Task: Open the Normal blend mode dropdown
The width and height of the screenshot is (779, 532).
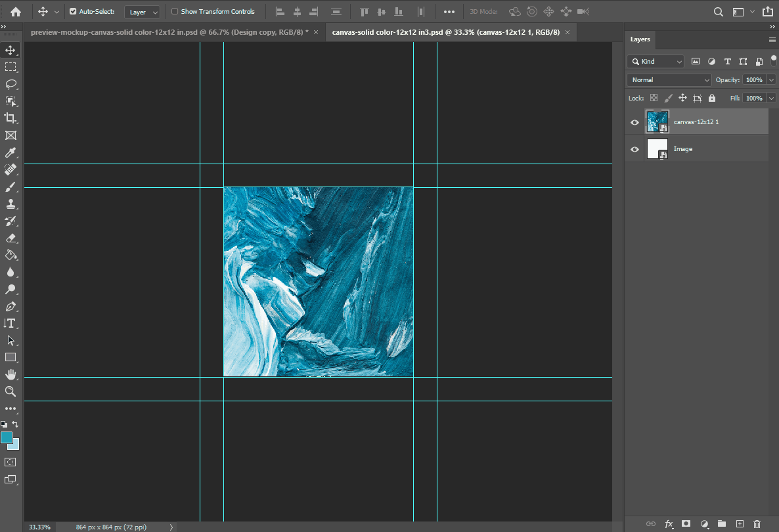Action: click(669, 80)
